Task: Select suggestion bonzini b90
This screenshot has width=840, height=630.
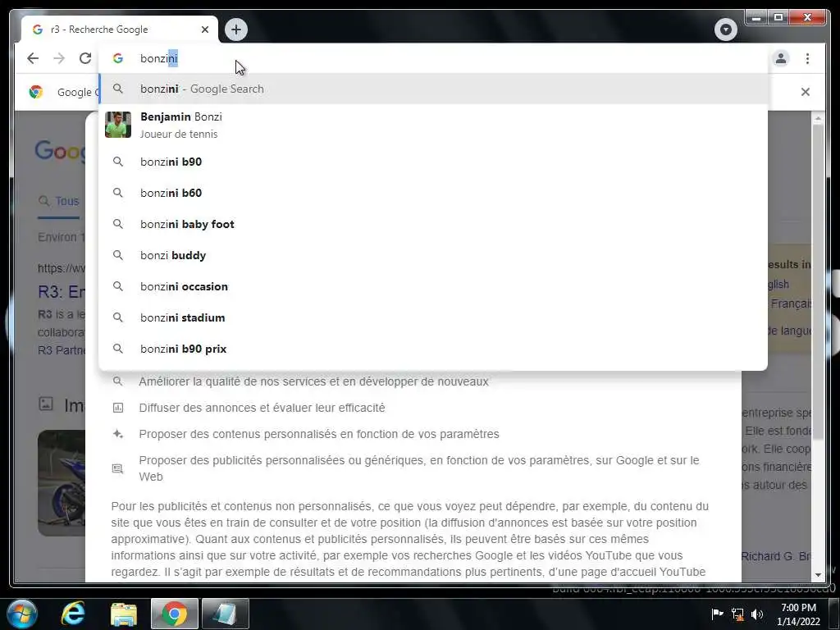Action: point(433,162)
